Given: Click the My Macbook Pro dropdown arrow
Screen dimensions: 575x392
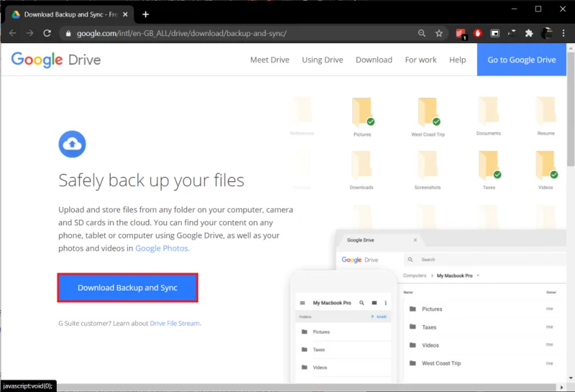Looking at the screenshot, I should (x=478, y=276).
